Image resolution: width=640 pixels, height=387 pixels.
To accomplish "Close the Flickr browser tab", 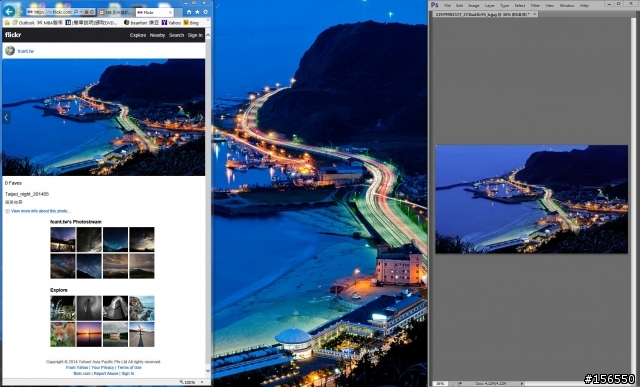I will 170,13.
